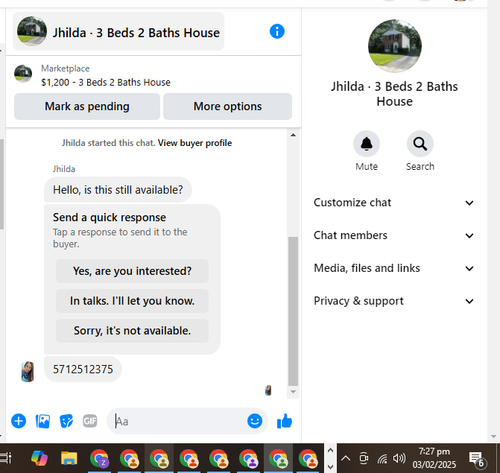Open Chrome profile with purple Z badge
500x473 pixels.
click(x=99, y=459)
